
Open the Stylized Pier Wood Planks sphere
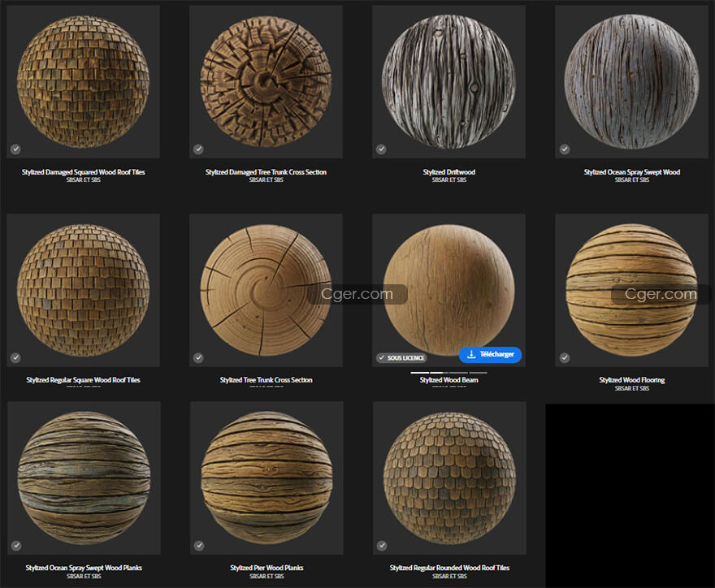pyautogui.click(x=266, y=478)
